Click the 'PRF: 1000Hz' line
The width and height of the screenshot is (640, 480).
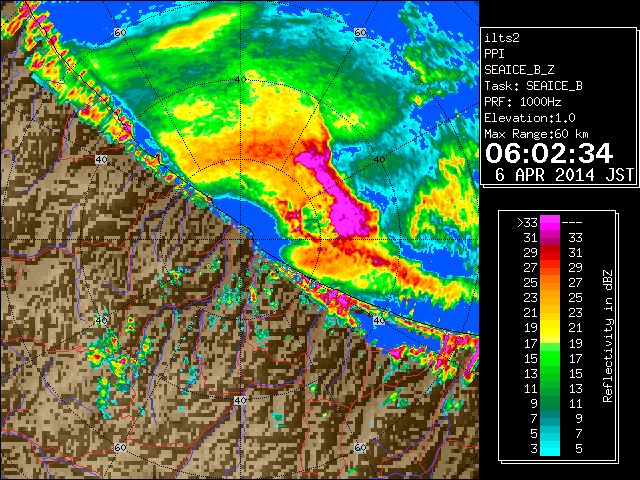pos(523,102)
